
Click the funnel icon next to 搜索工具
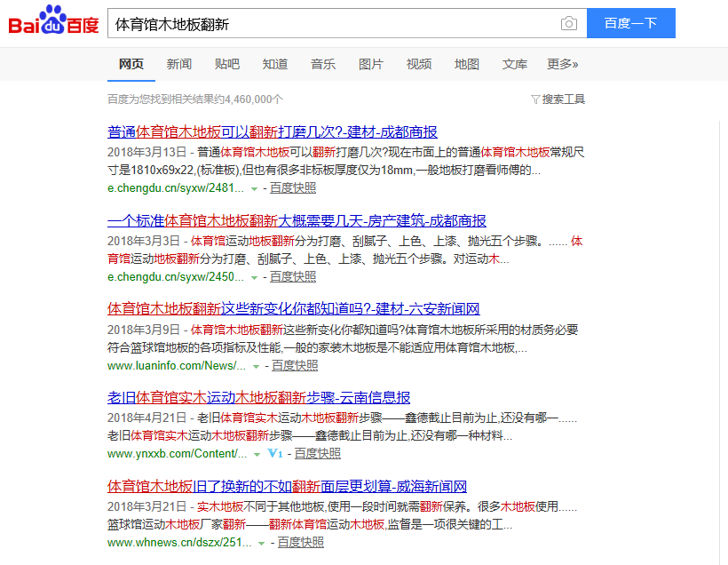click(x=534, y=99)
